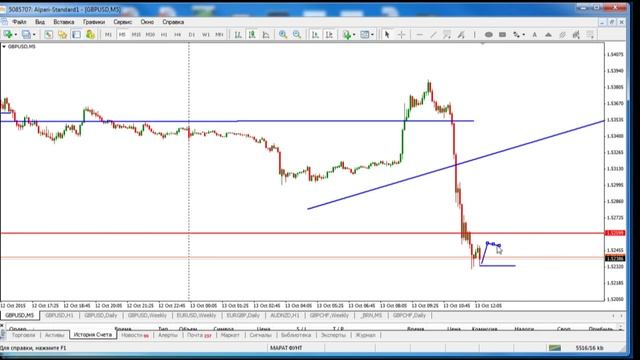Switch chart to line chart style
This screenshot has width=640, height=360.
(x=266, y=35)
